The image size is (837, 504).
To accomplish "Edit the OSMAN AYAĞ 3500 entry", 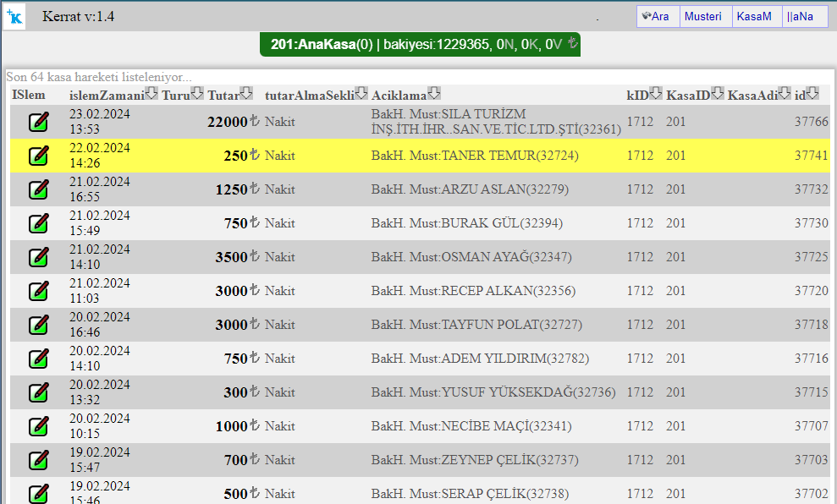I will (38, 257).
